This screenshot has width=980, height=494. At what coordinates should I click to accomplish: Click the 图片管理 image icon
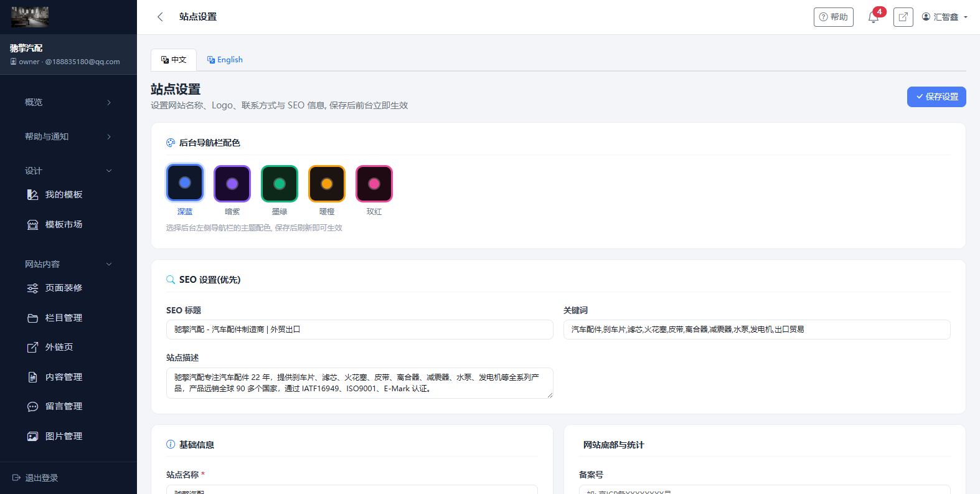coord(33,436)
